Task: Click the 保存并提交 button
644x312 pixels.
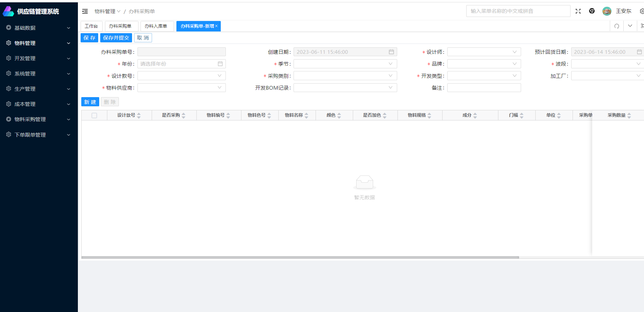Action: pyautogui.click(x=116, y=38)
